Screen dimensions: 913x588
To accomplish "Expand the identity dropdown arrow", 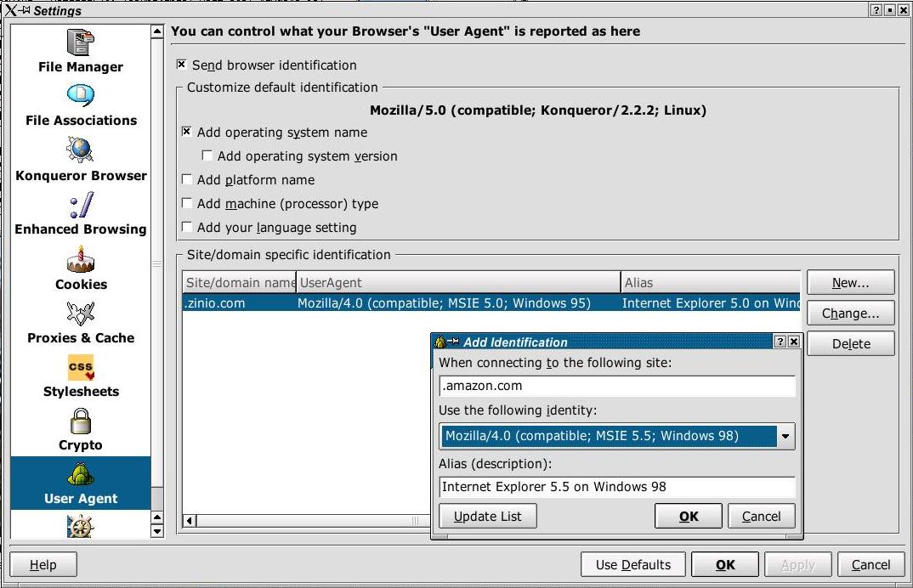I will coord(785,437).
